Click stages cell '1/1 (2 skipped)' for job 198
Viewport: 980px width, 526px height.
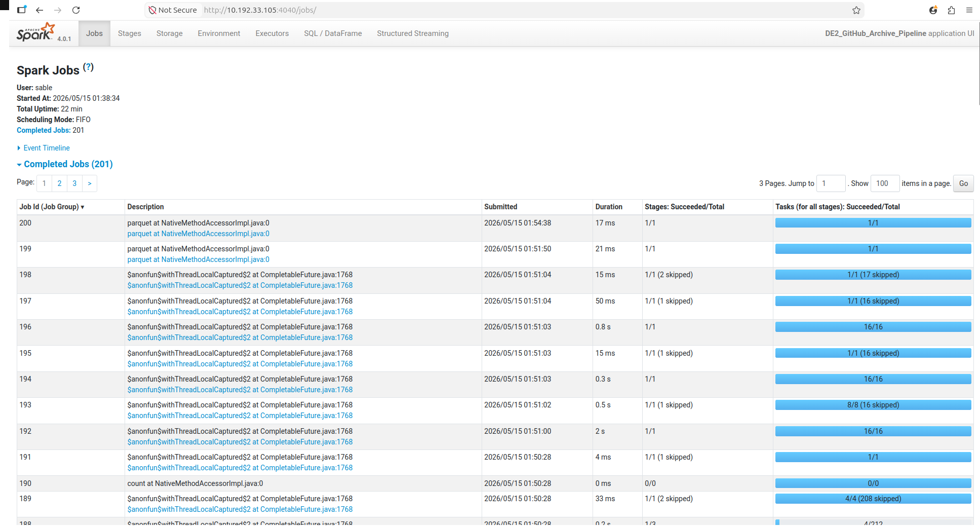669,275
